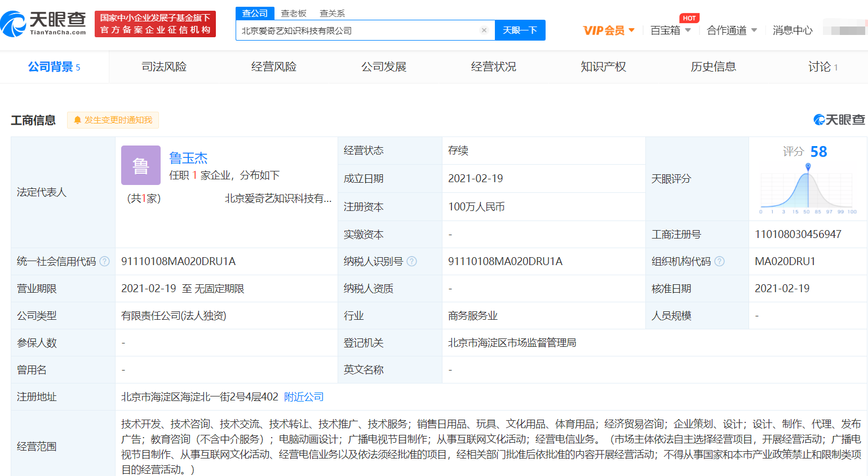
Task: Click the 天眼评分 distribution chart
Action: 808,188
